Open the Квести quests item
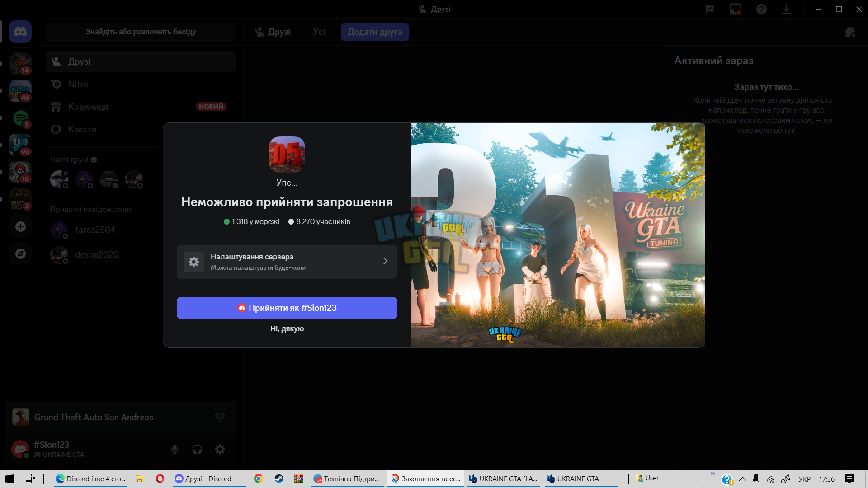This screenshot has height=488, width=868. [141, 129]
